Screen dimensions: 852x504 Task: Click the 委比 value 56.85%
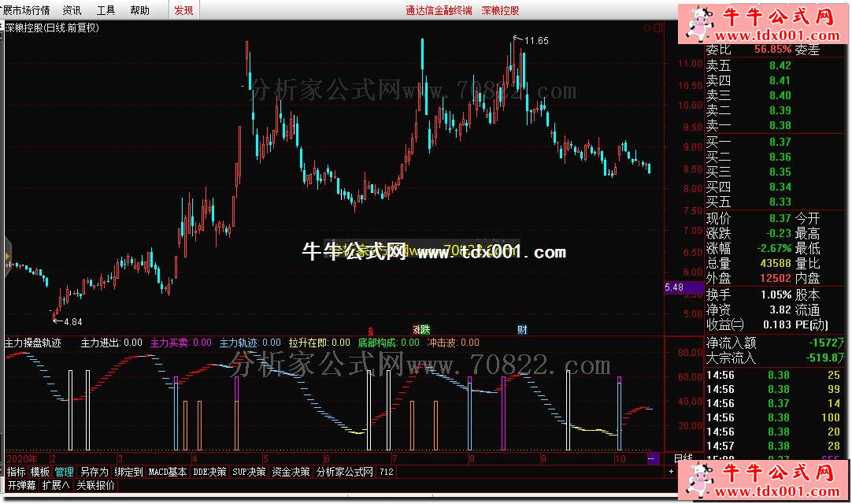(x=772, y=50)
